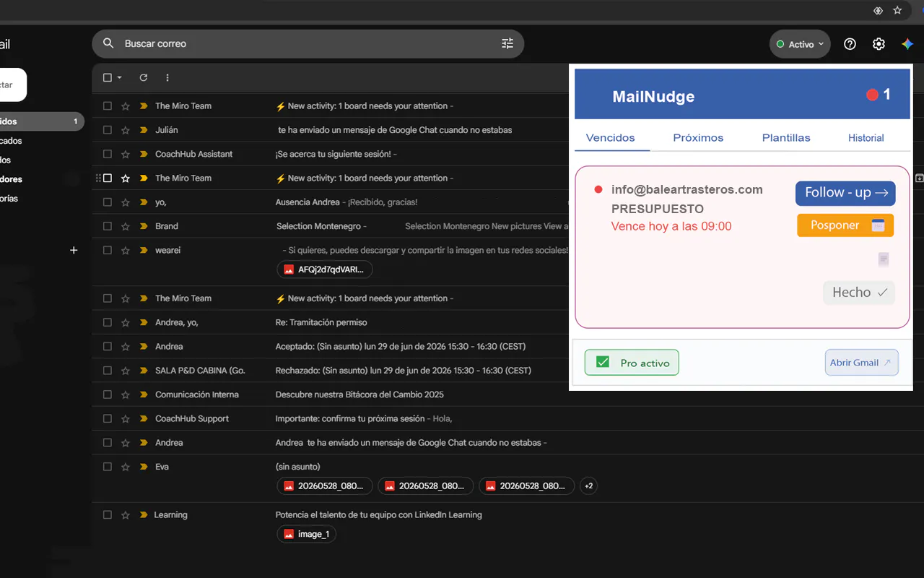The width and height of the screenshot is (924, 578).
Task: Open the help question mark icon
Action: (850, 44)
